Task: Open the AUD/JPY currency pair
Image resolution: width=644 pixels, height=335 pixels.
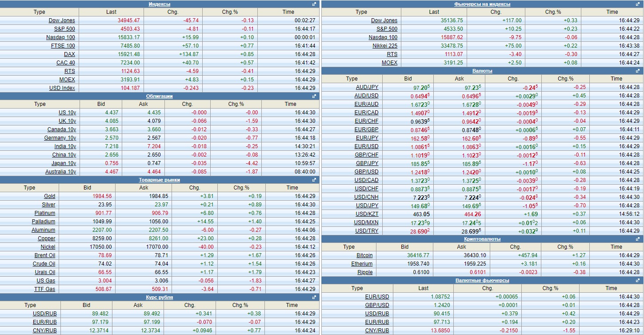Action: click(367, 87)
